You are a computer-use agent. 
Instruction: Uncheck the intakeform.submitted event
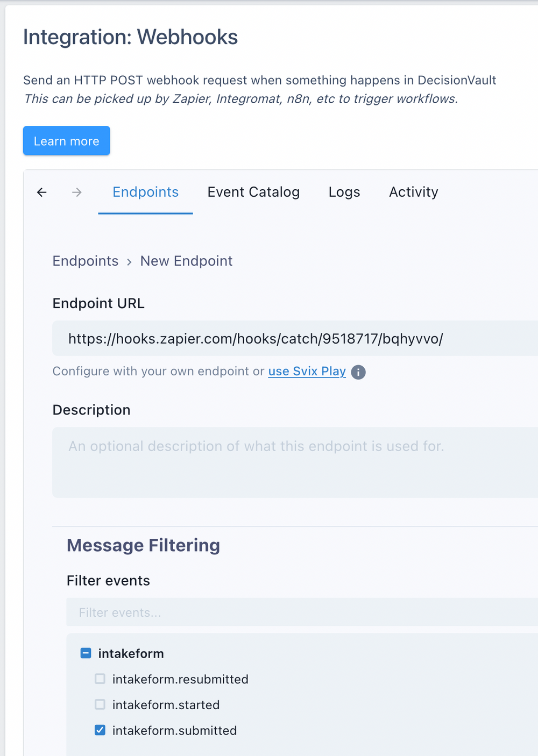pos(100,730)
